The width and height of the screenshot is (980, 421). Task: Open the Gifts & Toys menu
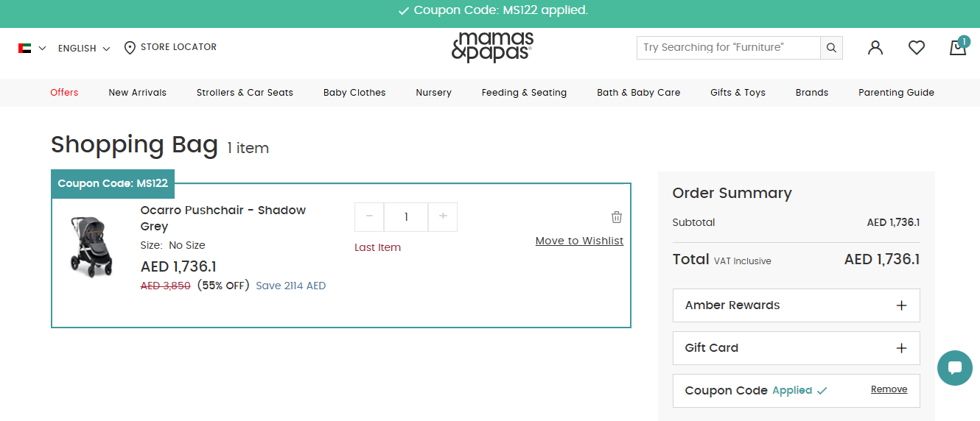738,93
